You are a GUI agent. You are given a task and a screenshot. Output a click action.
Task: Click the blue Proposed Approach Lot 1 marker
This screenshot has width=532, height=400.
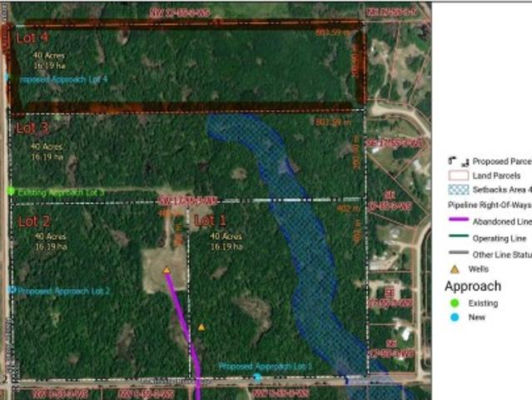[x=258, y=377]
